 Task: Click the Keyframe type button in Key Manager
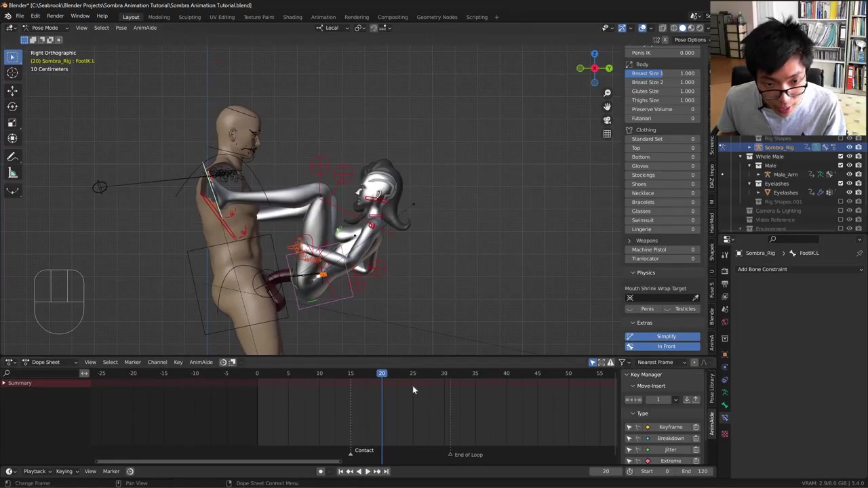pos(670,427)
